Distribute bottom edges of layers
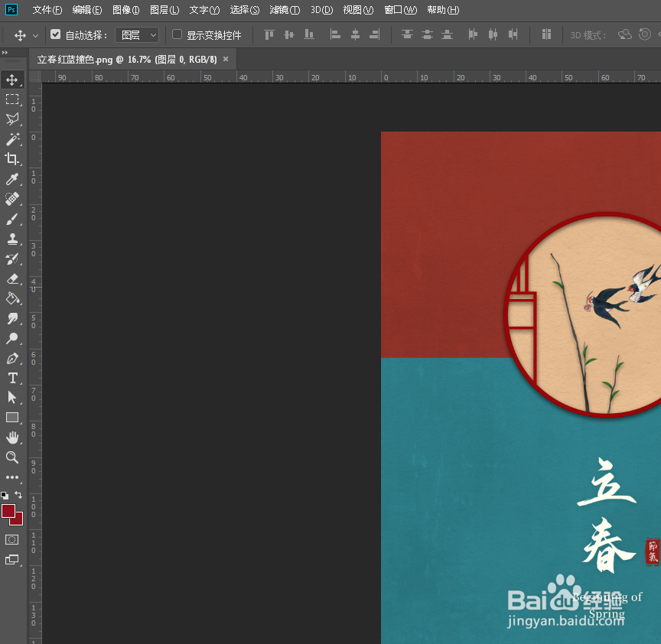This screenshot has width=661, height=644. coord(447,34)
